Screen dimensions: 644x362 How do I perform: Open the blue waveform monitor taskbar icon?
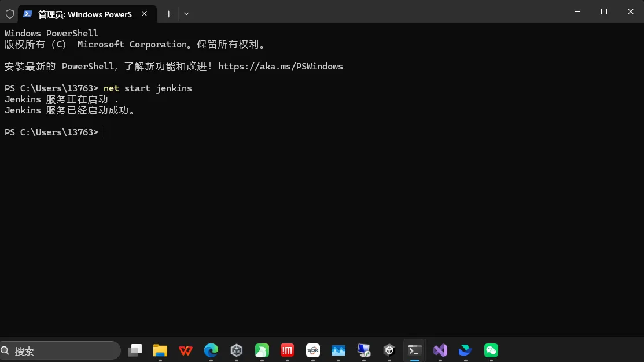(x=338, y=350)
